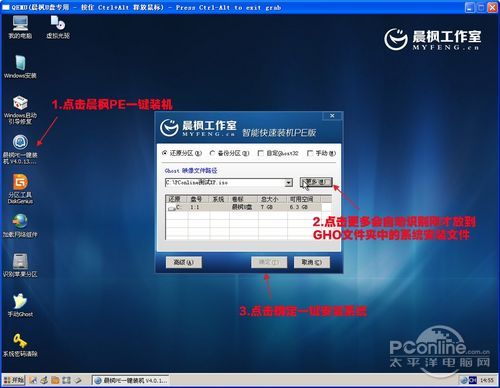Select the 还原分区 radio button
The height and width of the screenshot is (388, 500).
165,153
